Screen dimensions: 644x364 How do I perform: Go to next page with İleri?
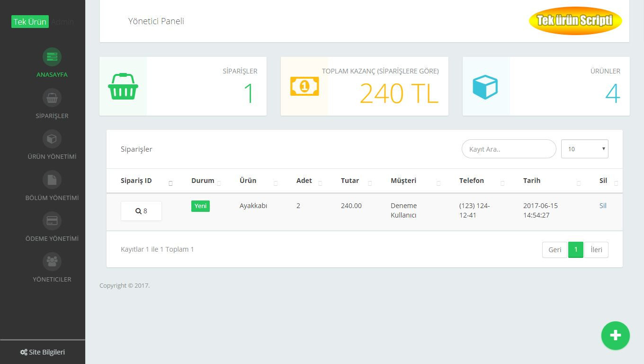tap(596, 250)
